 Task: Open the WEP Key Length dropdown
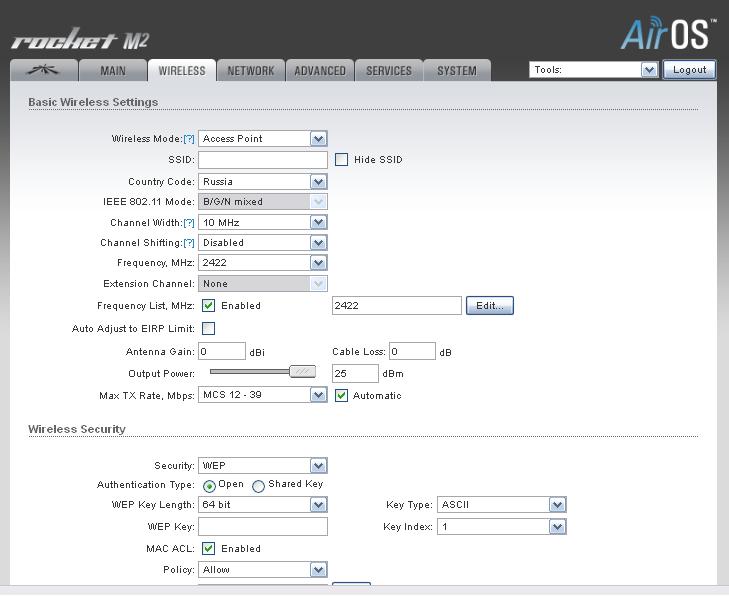click(263, 504)
